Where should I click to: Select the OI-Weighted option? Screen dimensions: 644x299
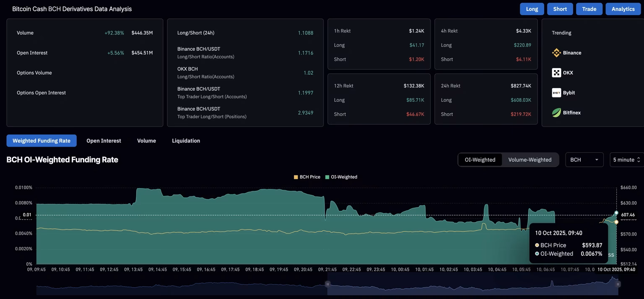480,159
